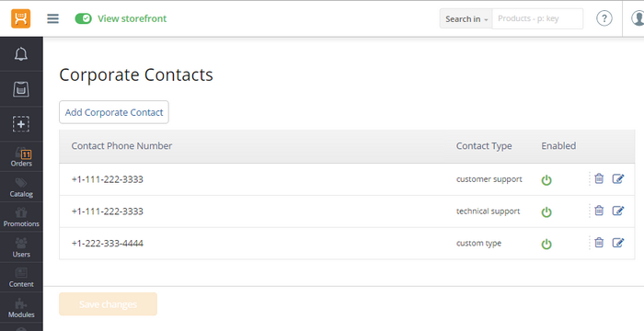The image size is (644, 331).
Task: Edit the technical support contact
Action: 618,211
